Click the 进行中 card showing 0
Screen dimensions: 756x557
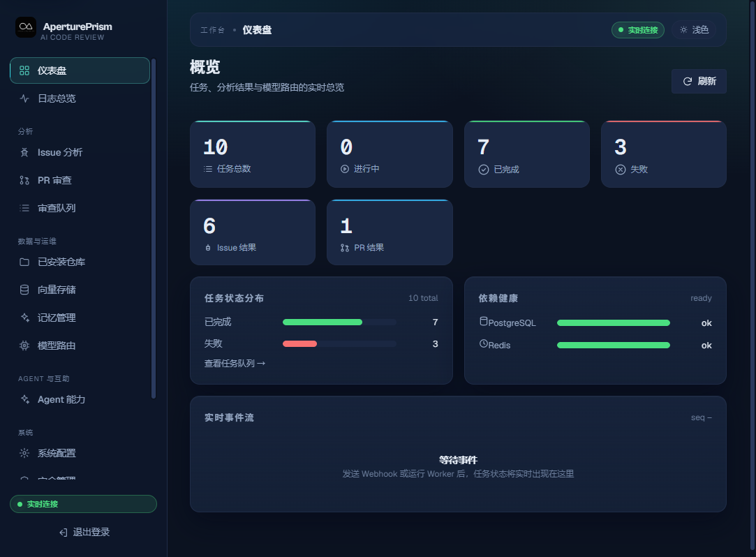[x=390, y=154]
